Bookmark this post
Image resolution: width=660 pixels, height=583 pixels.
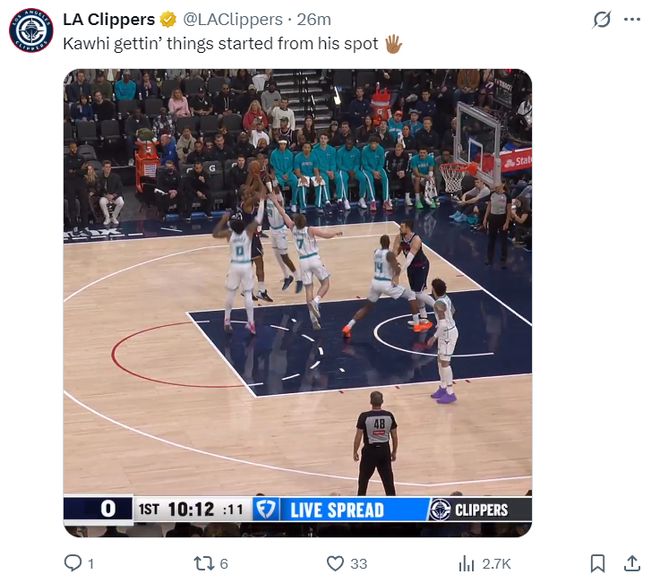597,563
